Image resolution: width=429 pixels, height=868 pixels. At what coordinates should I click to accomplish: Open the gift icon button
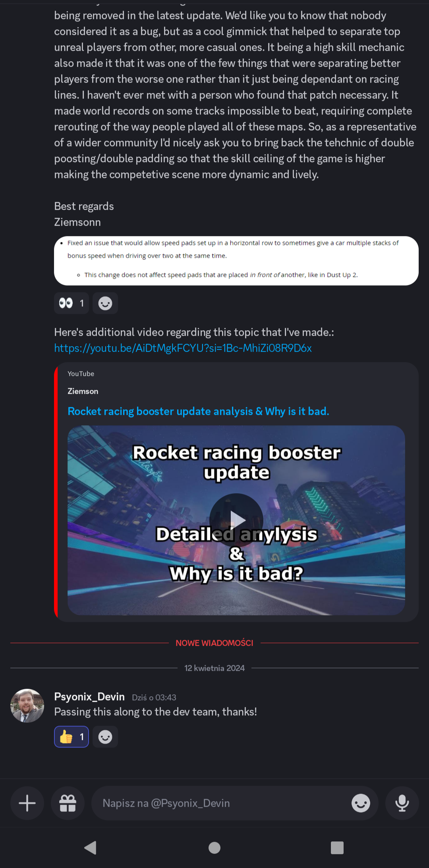pos(68,803)
